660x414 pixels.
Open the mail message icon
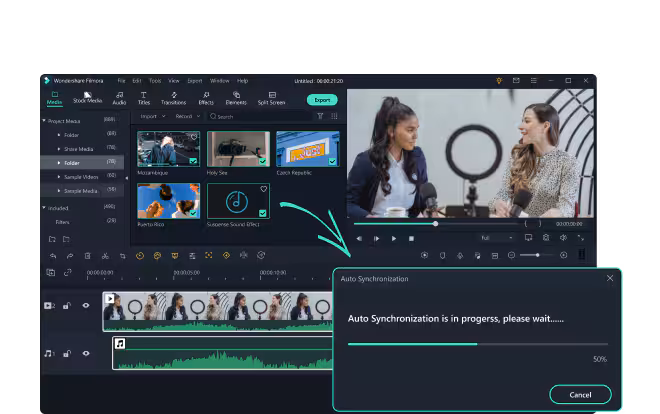coord(516,80)
